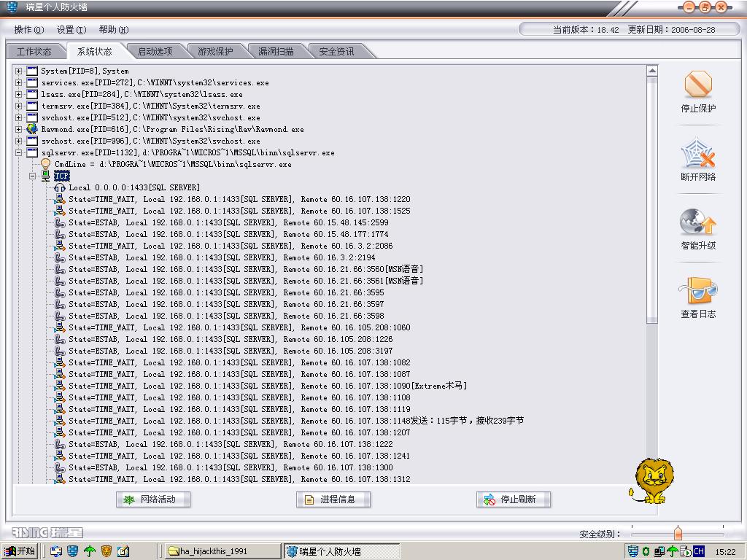Expand the svchost.exe PID=512 node

coord(18,117)
